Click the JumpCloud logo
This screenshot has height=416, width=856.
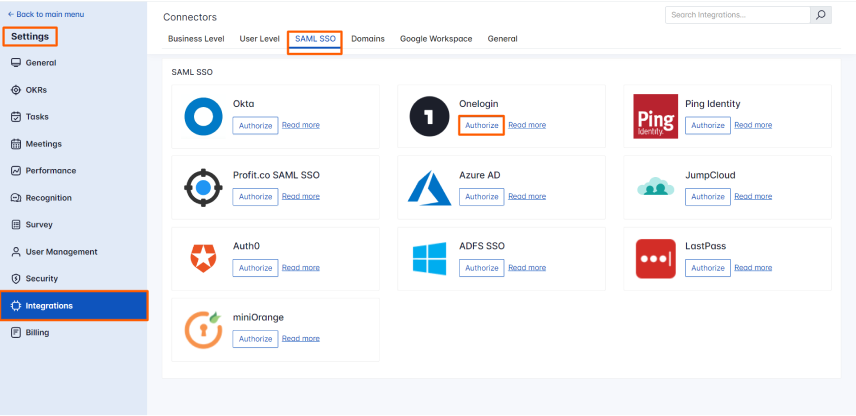pos(656,187)
